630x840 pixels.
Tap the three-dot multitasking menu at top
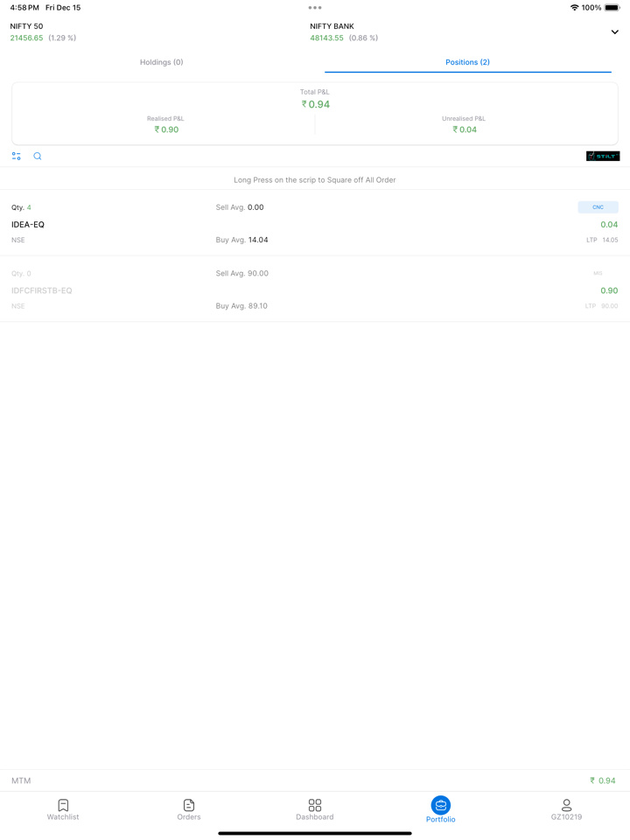[x=315, y=8]
